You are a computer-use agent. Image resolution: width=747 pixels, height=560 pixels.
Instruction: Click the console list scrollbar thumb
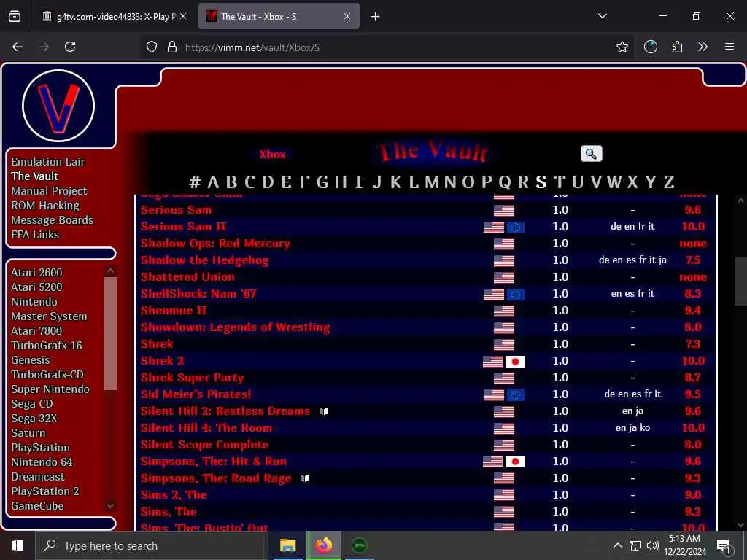pos(111,333)
